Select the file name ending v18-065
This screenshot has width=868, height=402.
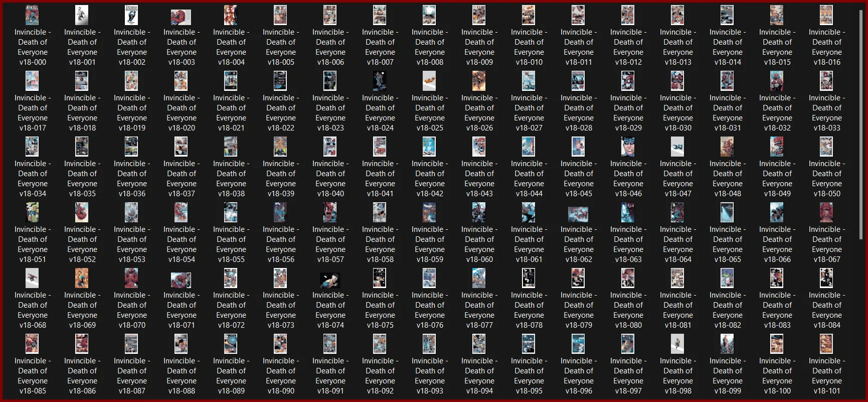tap(728, 244)
